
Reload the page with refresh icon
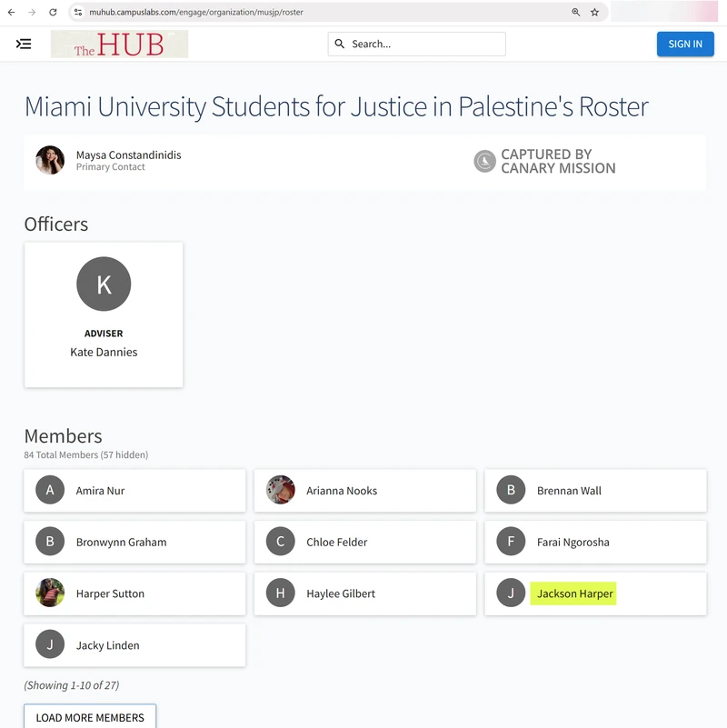tap(53, 12)
